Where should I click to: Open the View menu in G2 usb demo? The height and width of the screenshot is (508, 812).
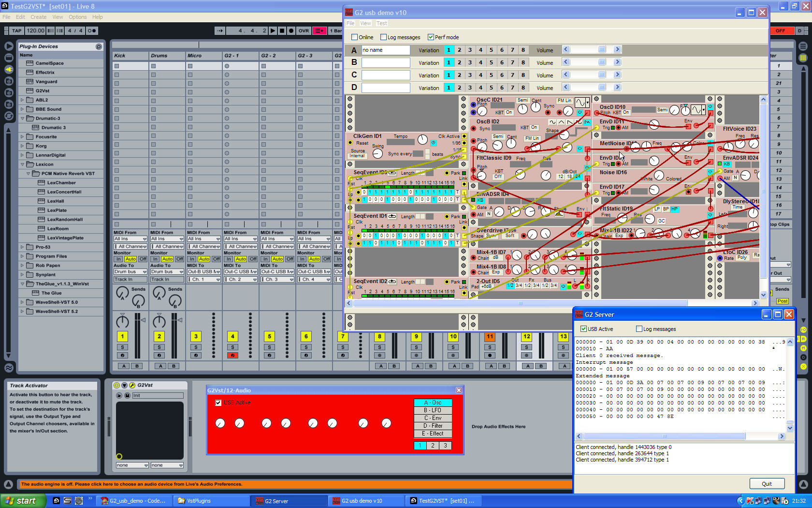pyautogui.click(x=365, y=23)
